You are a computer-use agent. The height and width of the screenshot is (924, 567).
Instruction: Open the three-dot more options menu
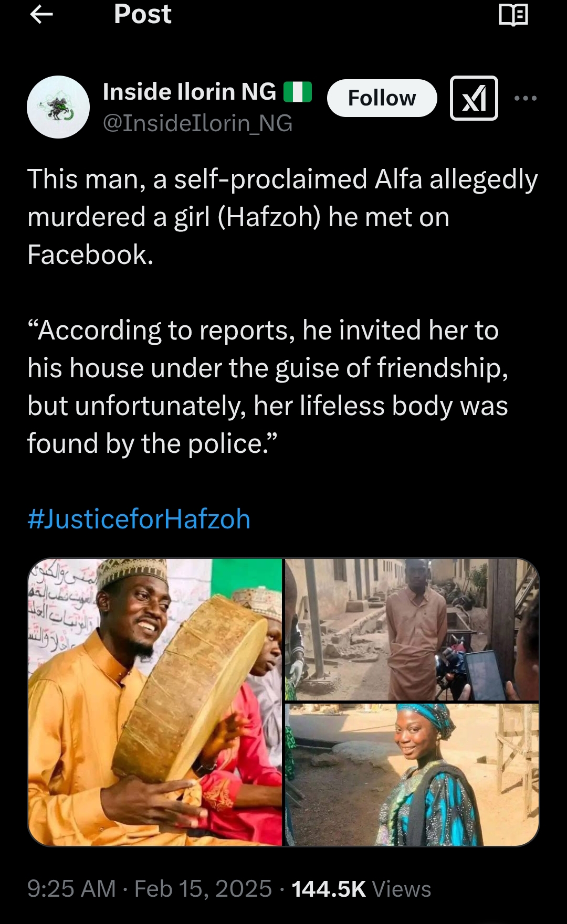[x=526, y=98]
